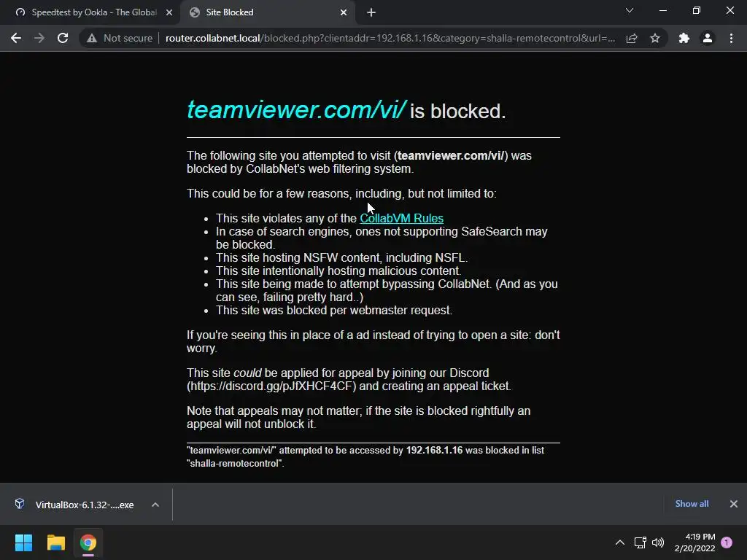The image size is (747, 560).
Task: Click the teamviewer.com/vi/ heading text
Action: (296, 110)
